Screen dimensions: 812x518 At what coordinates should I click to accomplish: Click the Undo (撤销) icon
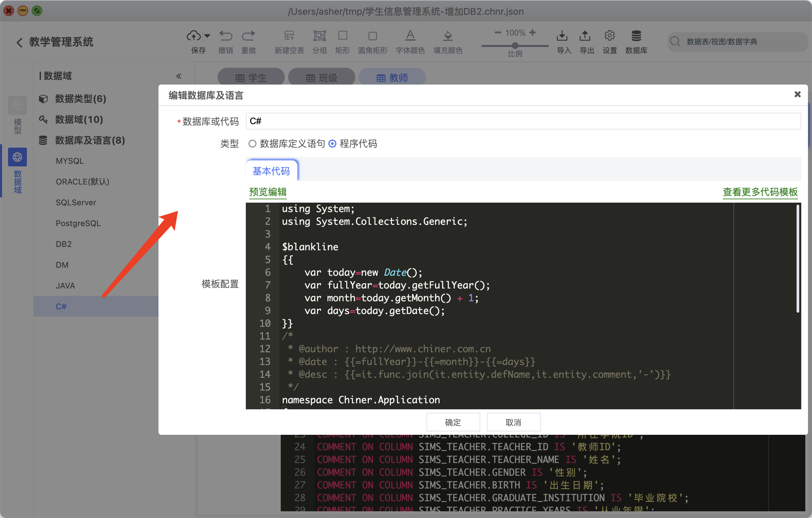coord(226,35)
